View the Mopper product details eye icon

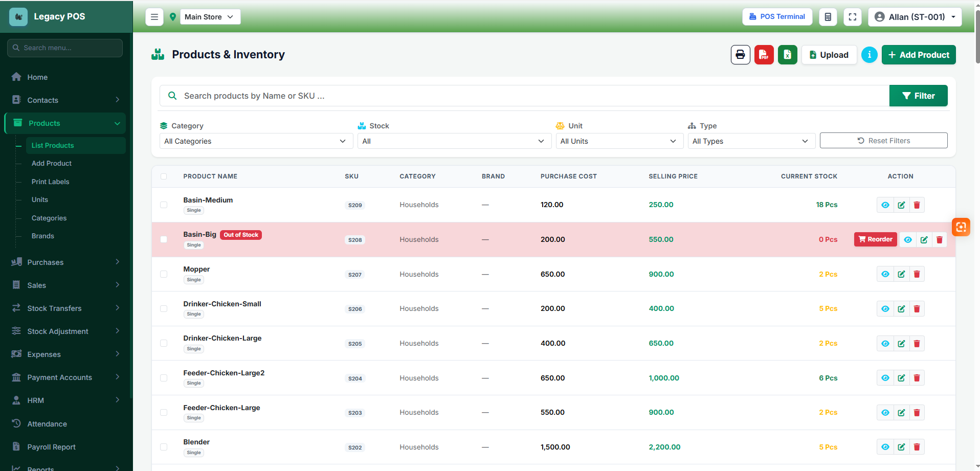(x=885, y=274)
